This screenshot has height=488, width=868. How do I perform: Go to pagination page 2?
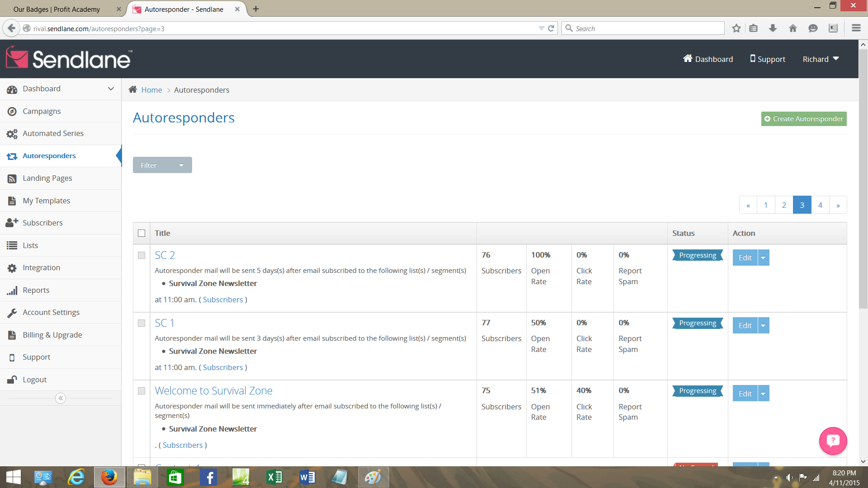pyautogui.click(x=783, y=205)
